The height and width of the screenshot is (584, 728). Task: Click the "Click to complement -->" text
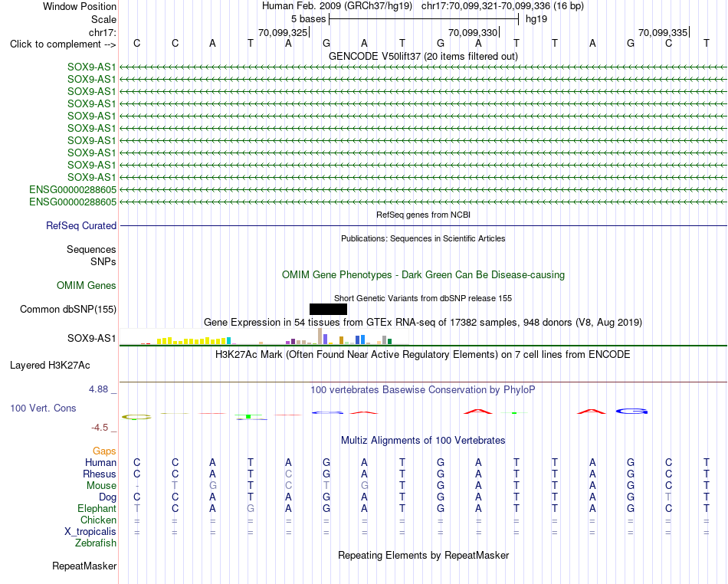tap(63, 44)
